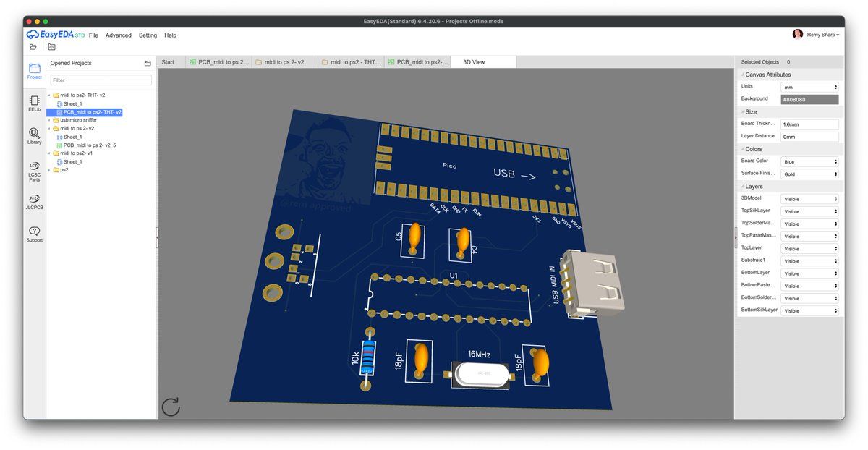Viewport: 868px width, 450px height.
Task: Open the Advanced menu
Action: 119,35
